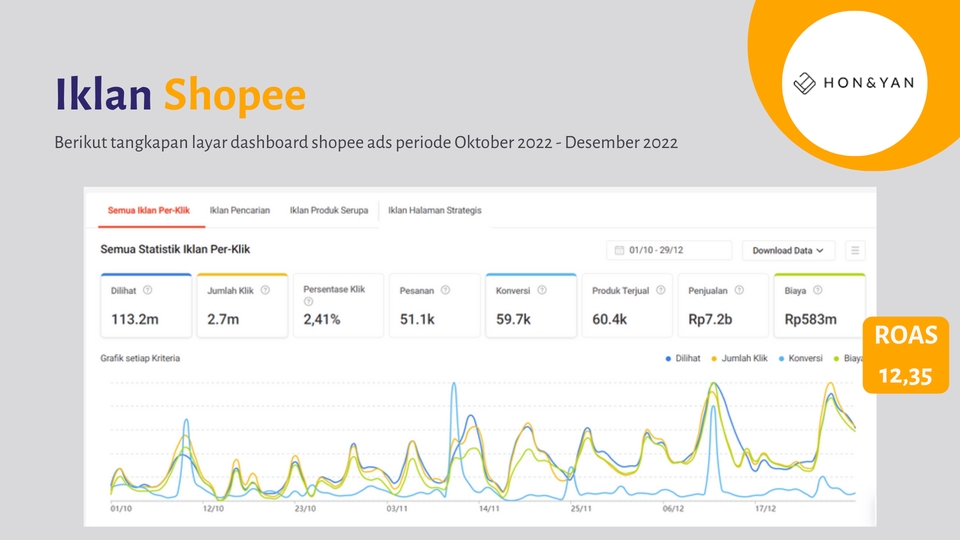Click the Rp7.2b sales value
Viewport: 960px width, 540px height.
710,319
